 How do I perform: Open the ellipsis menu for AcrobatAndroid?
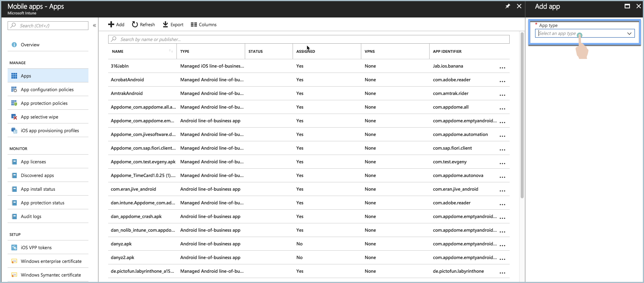pos(502,81)
